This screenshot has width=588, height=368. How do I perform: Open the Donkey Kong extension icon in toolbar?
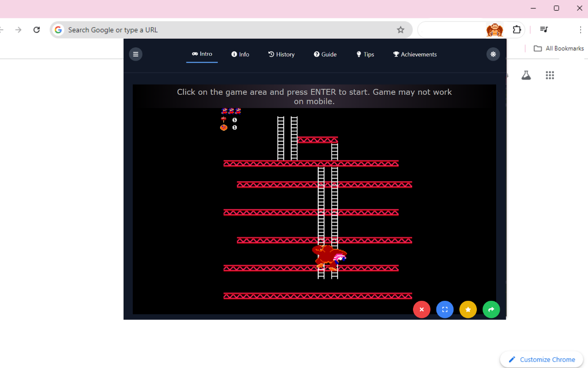click(495, 29)
